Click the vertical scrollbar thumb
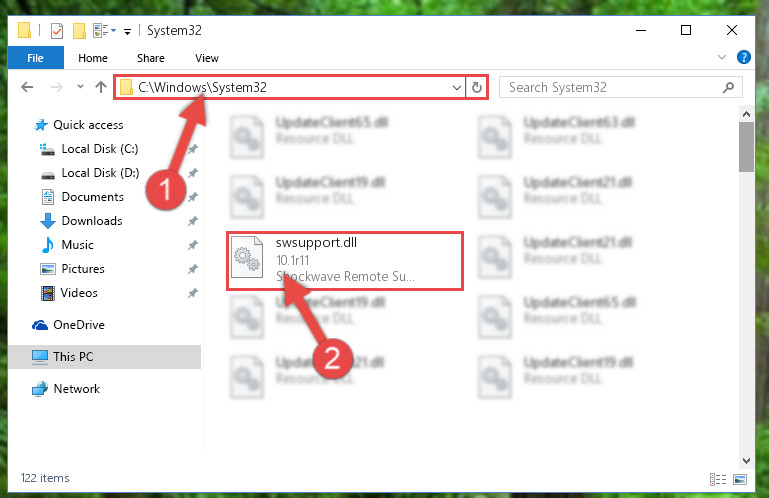The width and height of the screenshot is (769, 498). point(746,147)
